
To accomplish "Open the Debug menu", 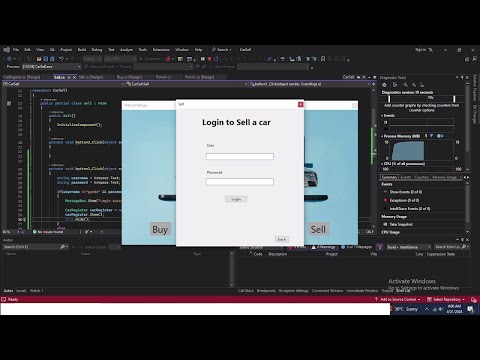I will pos(97,50).
